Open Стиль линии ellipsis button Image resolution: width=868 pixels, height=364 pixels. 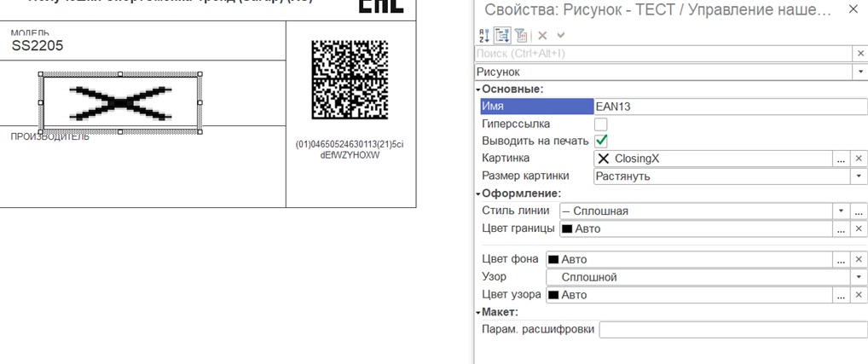coord(859,211)
